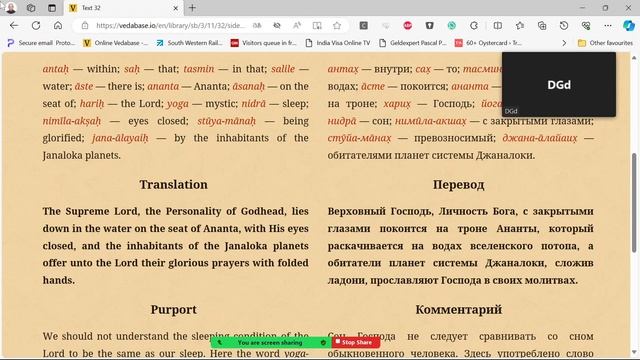Click the Russian synonym нимӣла-акшах
This screenshot has height=360, width=640.
click(430, 121)
